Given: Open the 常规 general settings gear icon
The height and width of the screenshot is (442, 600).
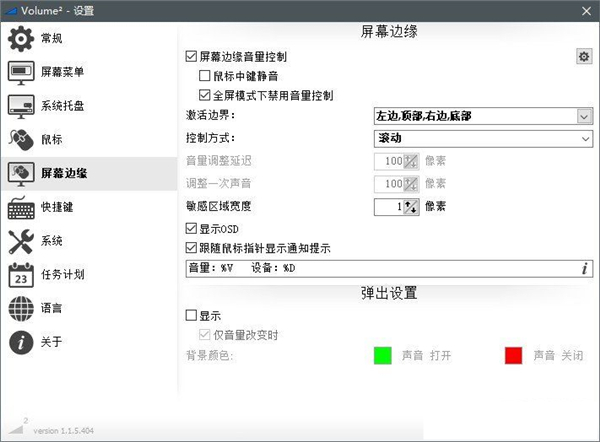Looking at the screenshot, I should [x=21, y=38].
